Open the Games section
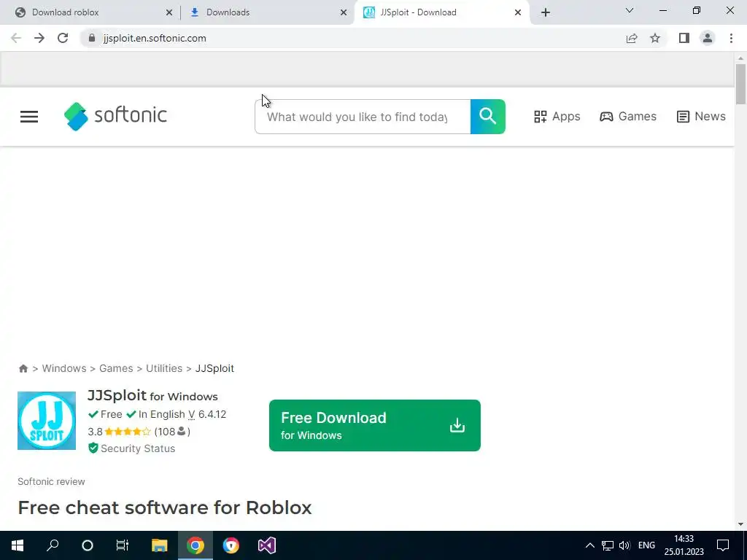This screenshot has height=560, width=747. pyautogui.click(x=628, y=117)
